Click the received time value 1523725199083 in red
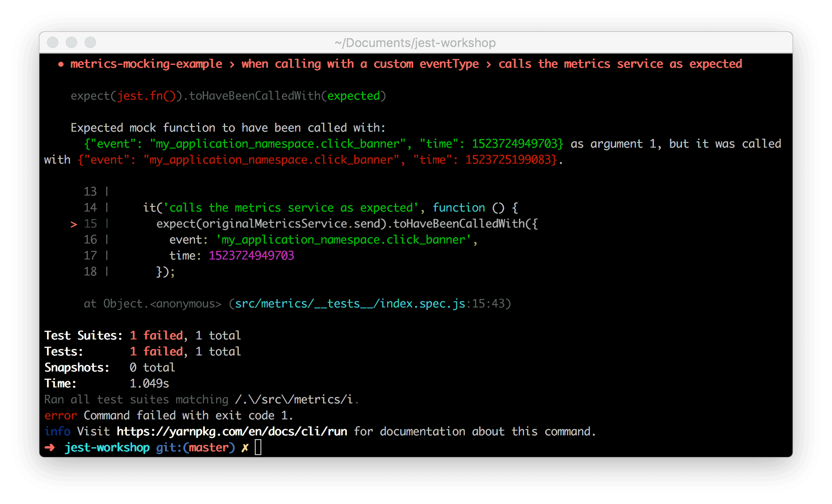 coord(507,160)
